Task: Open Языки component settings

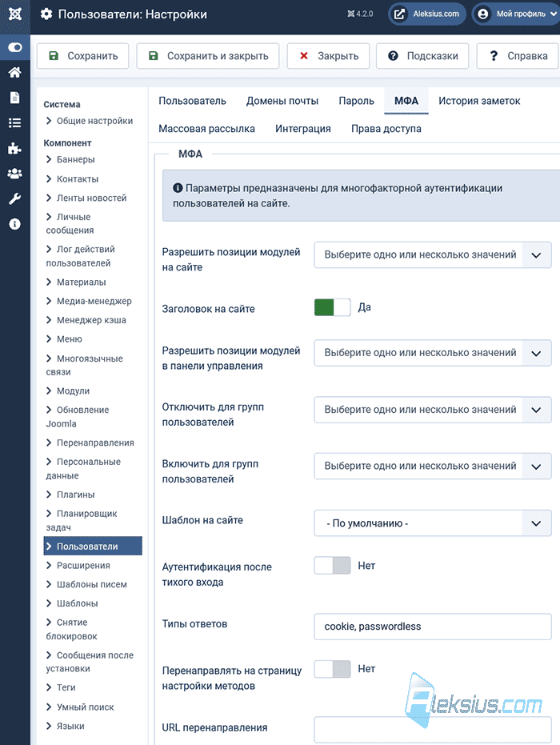Action: coord(65,726)
